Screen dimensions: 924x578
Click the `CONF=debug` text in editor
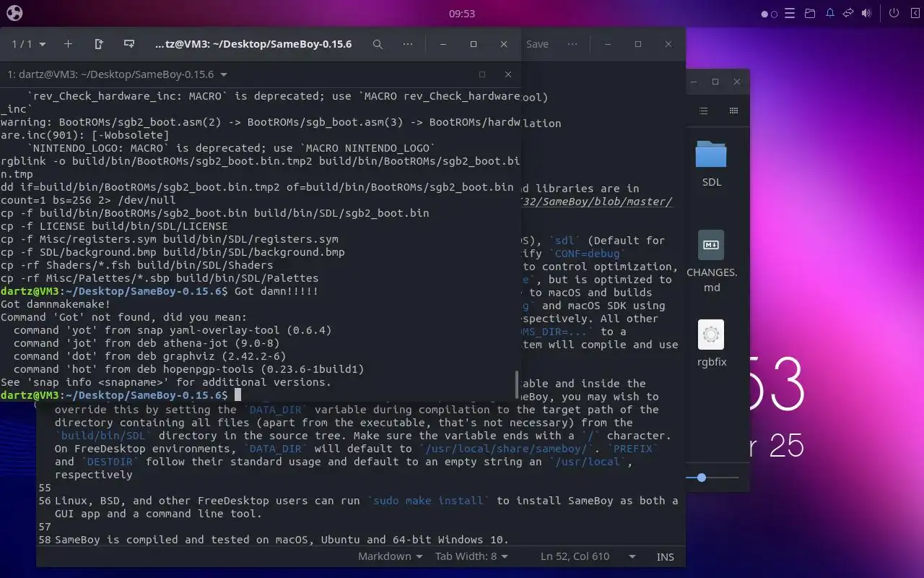pyautogui.click(x=587, y=254)
